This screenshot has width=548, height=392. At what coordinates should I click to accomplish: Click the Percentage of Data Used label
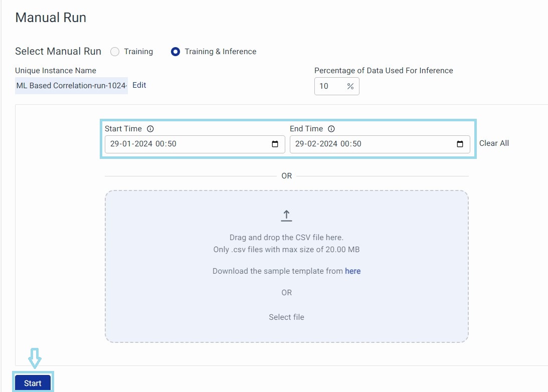point(384,71)
